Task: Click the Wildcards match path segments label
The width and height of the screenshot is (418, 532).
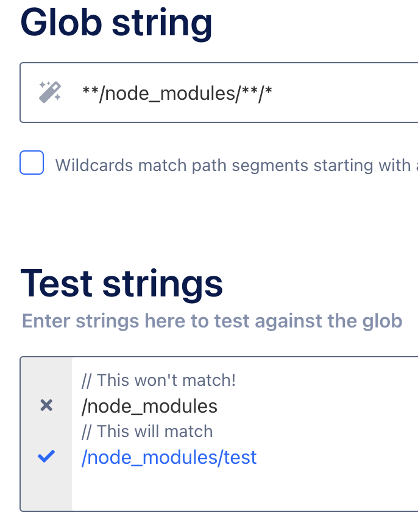Action: coord(232,165)
